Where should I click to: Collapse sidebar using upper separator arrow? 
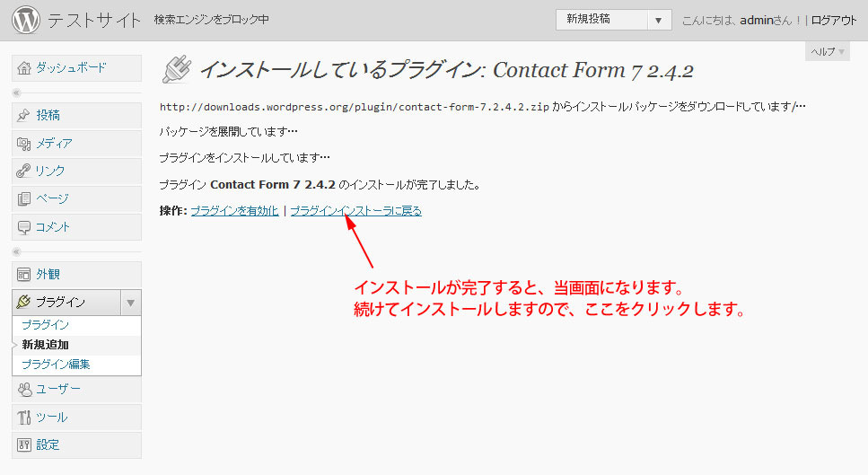(x=16, y=93)
